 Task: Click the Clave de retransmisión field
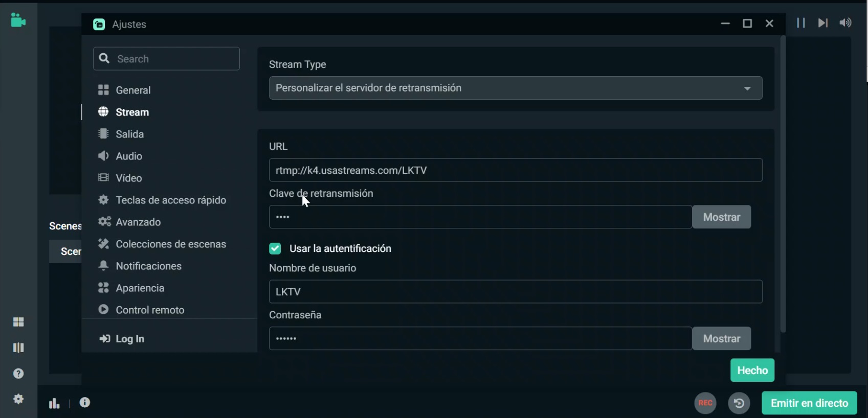click(x=480, y=217)
